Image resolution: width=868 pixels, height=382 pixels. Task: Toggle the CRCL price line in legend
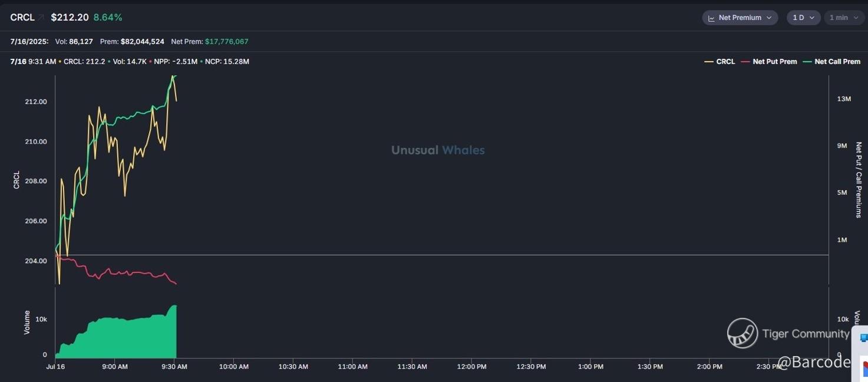725,62
